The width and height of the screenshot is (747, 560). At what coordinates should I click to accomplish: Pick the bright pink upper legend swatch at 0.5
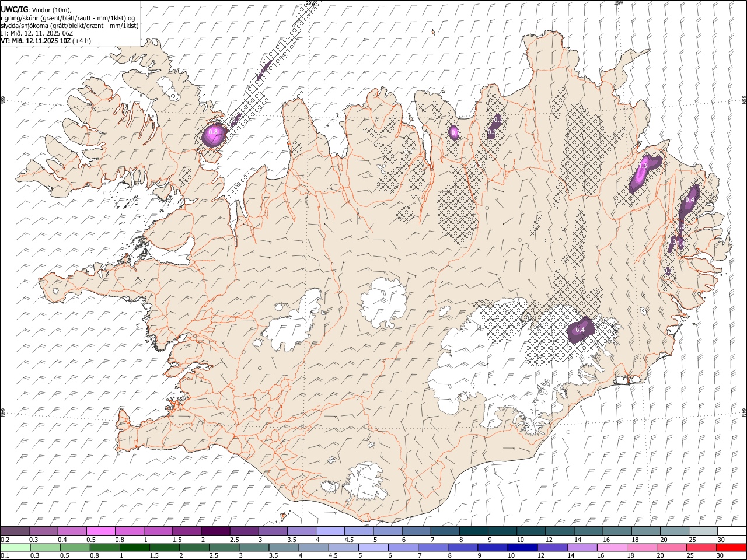pyautogui.click(x=101, y=531)
